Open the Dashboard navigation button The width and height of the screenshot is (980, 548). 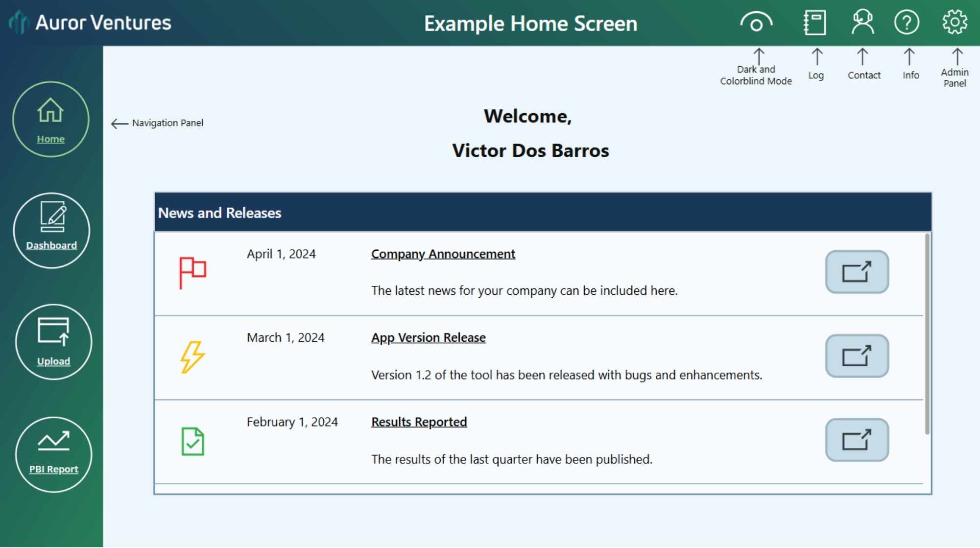tap(51, 230)
